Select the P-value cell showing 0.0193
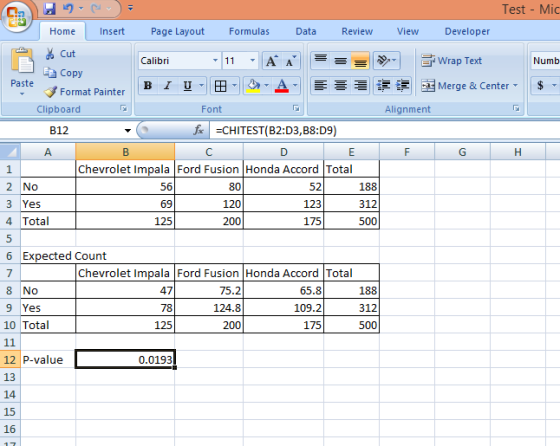This screenshot has width=560, height=446. click(x=125, y=360)
